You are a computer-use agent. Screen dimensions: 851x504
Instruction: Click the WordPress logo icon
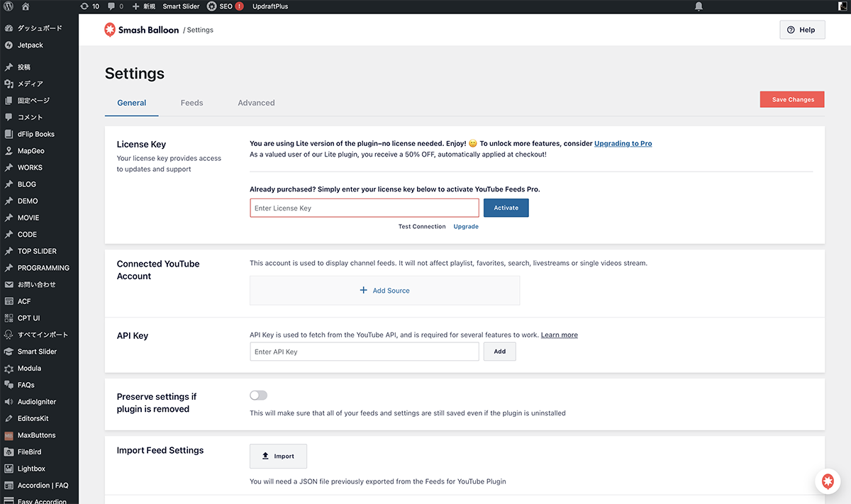pyautogui.click(x=7, y=6)
